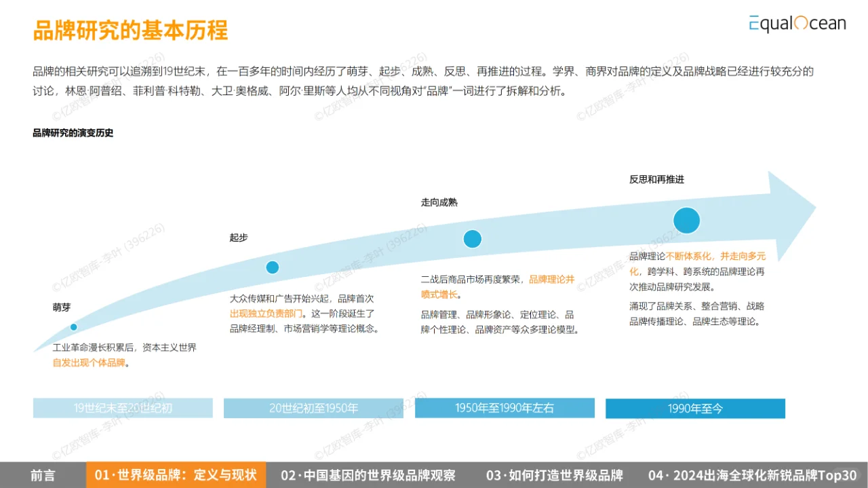Click the line 涌现了品牌关系、整合营销、战略

(696, 306)
